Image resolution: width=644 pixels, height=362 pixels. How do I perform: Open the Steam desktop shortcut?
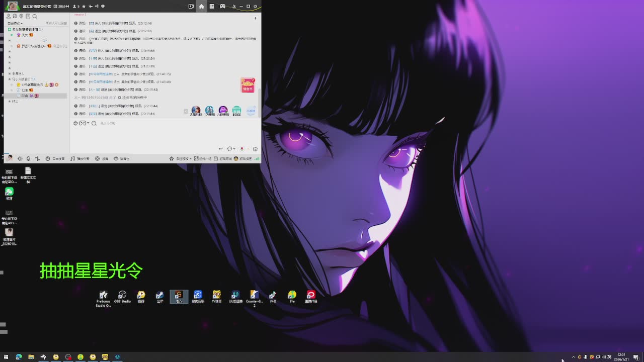point(160,297)
